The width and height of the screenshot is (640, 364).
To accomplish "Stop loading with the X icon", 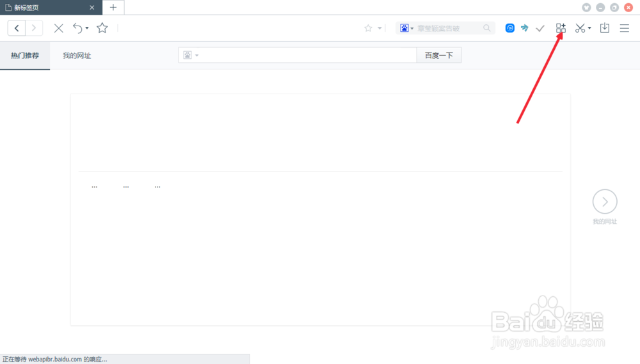I will pyautogui.click(x=59, y=28).
